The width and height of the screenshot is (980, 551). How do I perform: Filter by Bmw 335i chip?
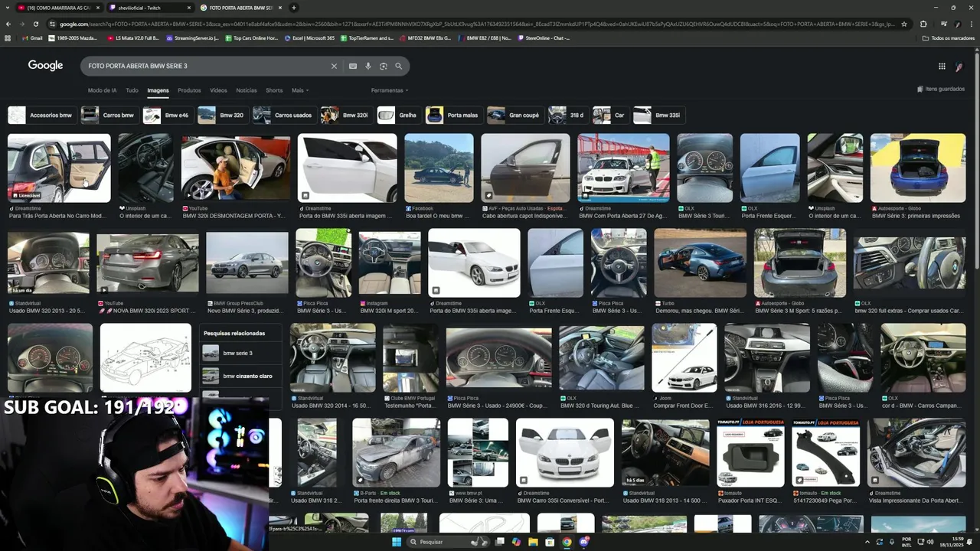658,116
